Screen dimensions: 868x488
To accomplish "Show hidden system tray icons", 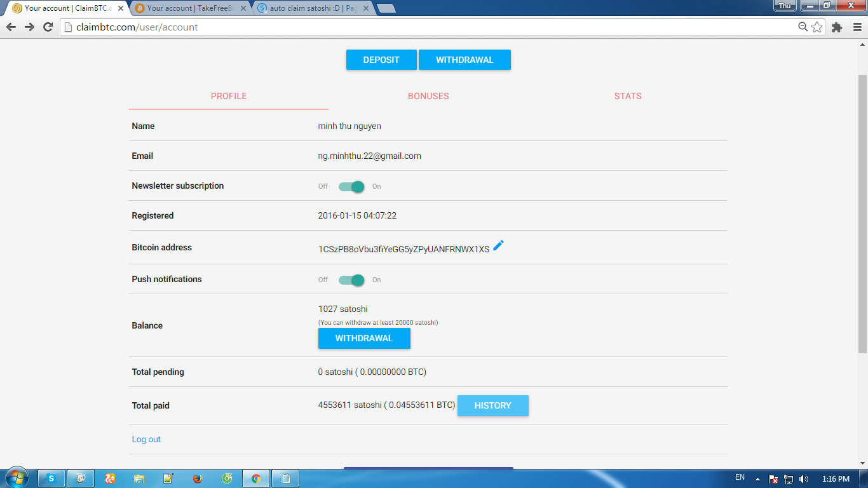I will pos(757,479).
